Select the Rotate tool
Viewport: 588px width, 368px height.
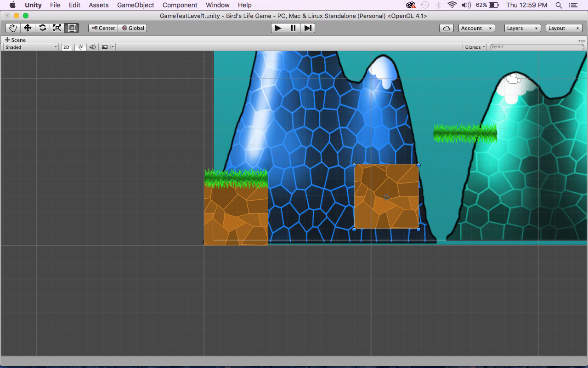pyautogui.click(x=43, y=28)
